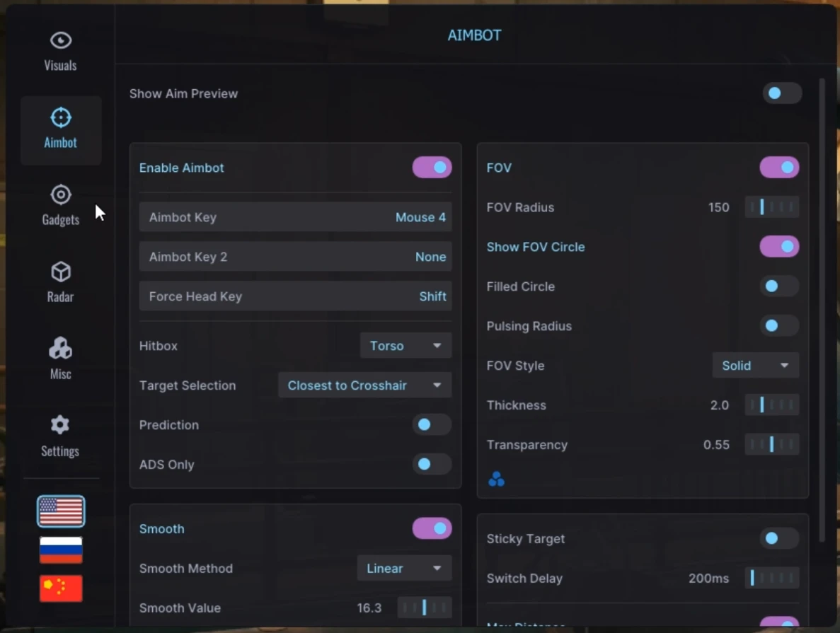Open FOV Style dropdown showing Solid
This screenshot has width=840, height=633.
click(x=755, y=366)
